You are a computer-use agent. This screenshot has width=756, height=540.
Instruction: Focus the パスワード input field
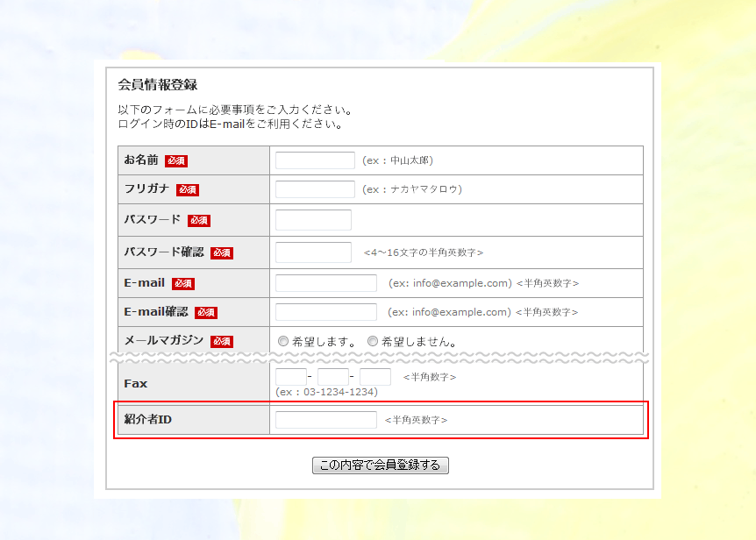click(x=313, y=220)
